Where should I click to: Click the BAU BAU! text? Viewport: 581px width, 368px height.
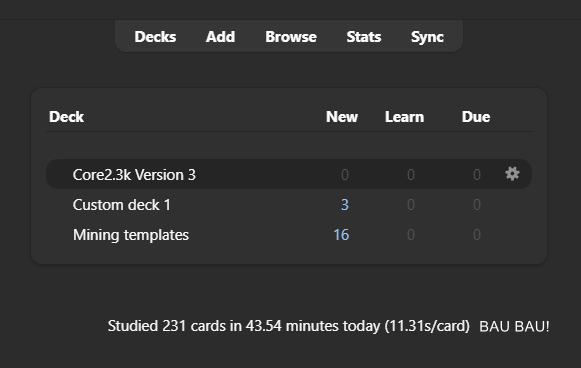point(514,326)
